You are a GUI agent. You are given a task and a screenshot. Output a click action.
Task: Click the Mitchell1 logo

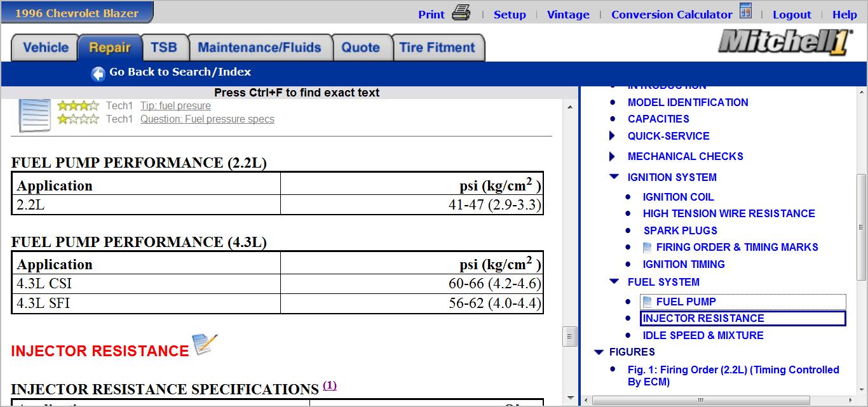pyautogui.click(x=785, y=43)
